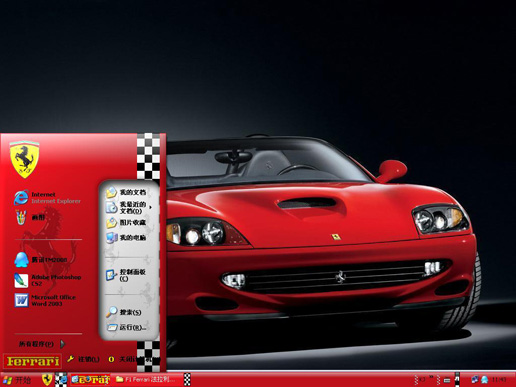Click the 开始 Start button
This screenshot has height=387, width=516.
click(x=17, y=380)
